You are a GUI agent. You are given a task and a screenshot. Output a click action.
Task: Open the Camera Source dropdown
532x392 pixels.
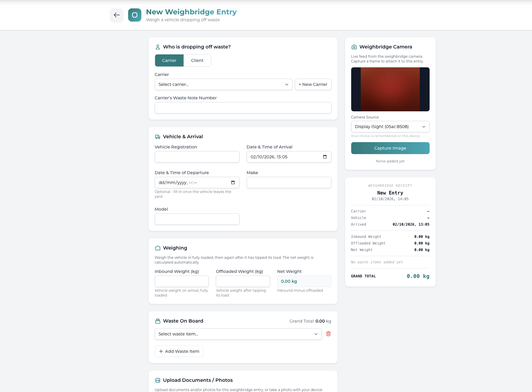point(390,127)
